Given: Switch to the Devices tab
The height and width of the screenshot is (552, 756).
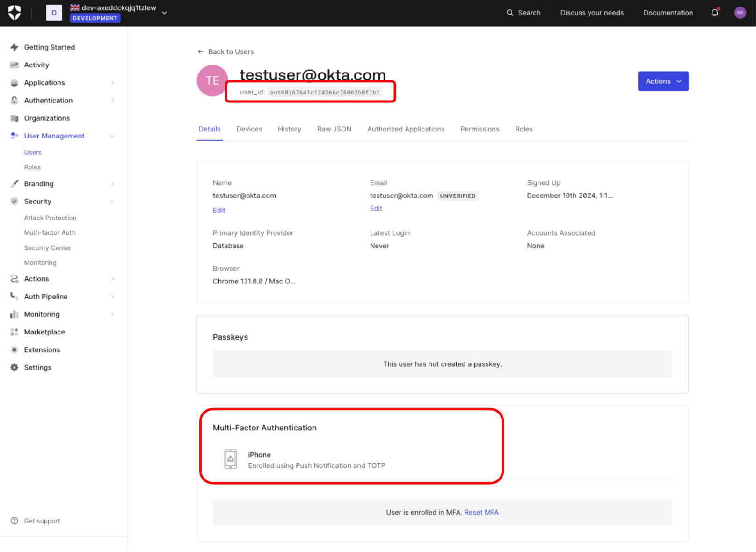Looking at the screenshot, I should (x=249, y=129).
